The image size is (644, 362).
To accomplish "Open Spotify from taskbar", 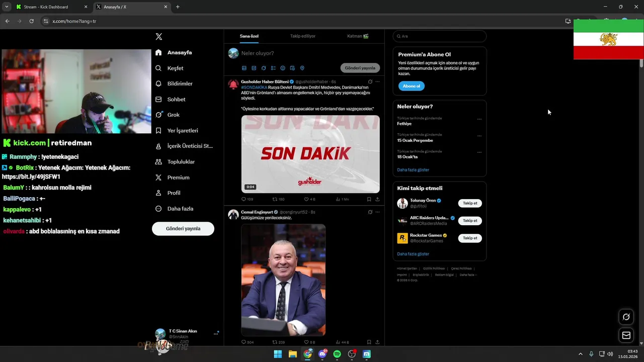I will click(337, 354).
